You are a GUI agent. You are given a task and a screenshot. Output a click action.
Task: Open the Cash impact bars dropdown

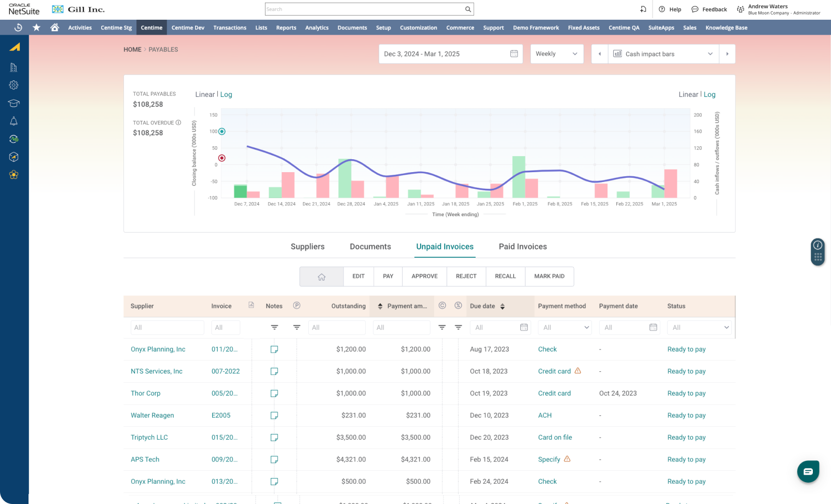pos(663,54)
